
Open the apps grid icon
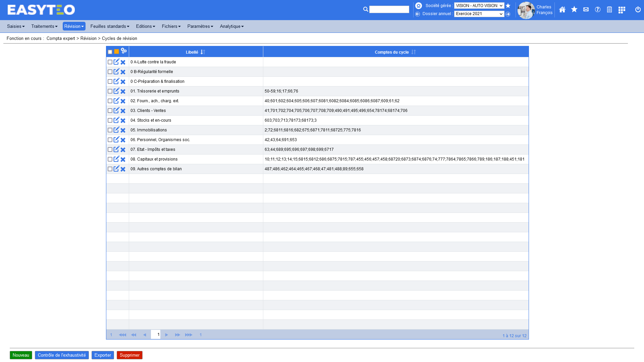pyautogui.click(x=622, y=10)
